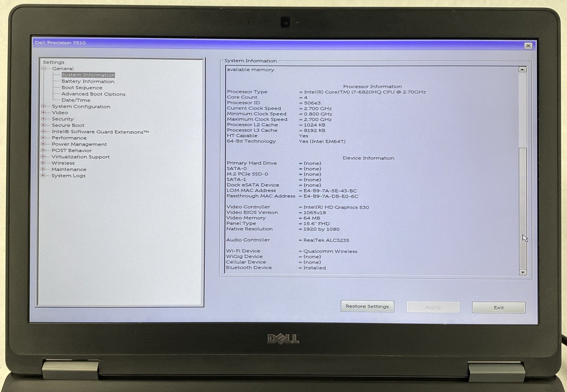Click the Wi-Fi Device Qualcomm value
The image size is (567, 392).
[x=330, y=251]
